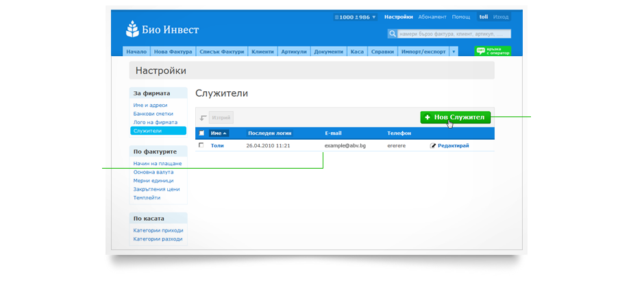Click the Био Инвест wheat logo
Image resolution: width=644 pixels, height=281 pixels.
pos(132,29)
